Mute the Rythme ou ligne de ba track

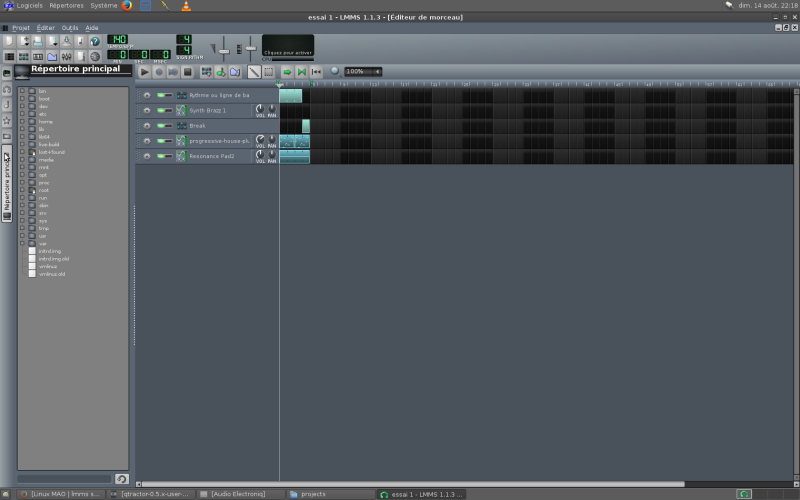point(160,95)
